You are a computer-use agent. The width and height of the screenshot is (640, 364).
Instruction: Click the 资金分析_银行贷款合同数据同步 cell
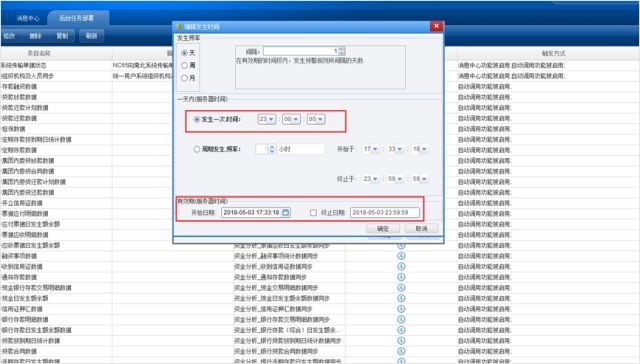(x=276, y=351)
